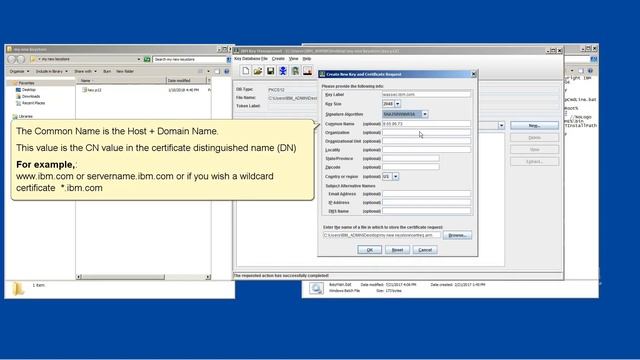Click the Key Label input field

pyautogui.click(x=426, y=94)
